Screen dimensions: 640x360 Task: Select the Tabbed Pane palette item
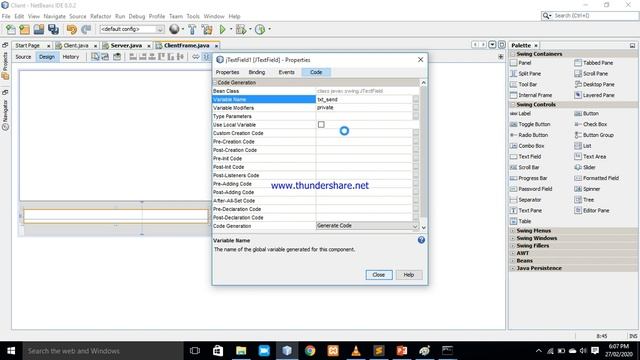coord(594,63)
